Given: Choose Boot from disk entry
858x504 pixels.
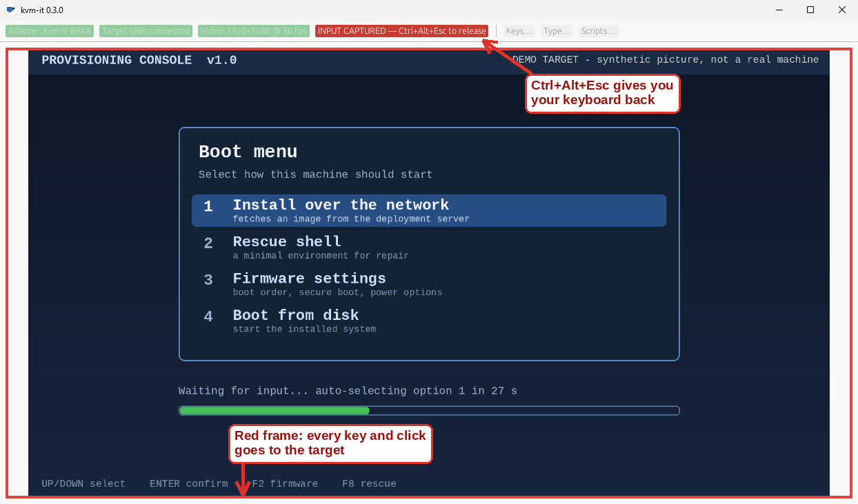Looking at the screenshot, I should tap(429, 320).
